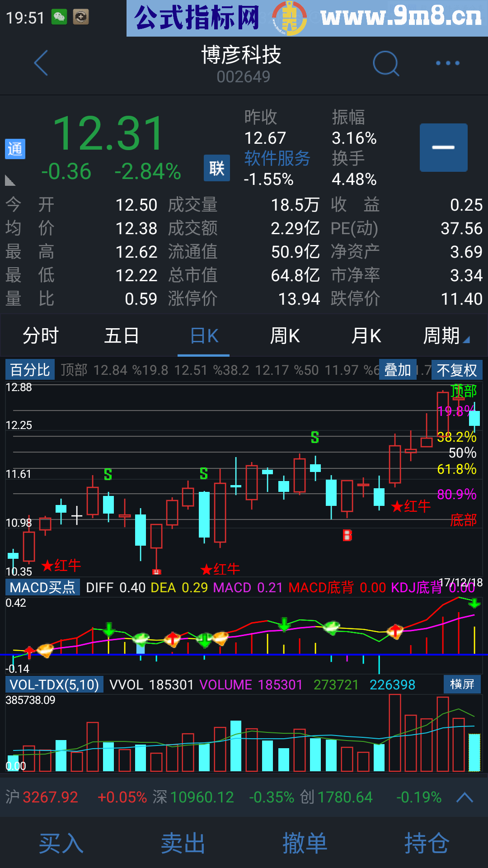Remove stock from watchlist minus button
This screenshot has height=868, width=488.
pos(443,147)
